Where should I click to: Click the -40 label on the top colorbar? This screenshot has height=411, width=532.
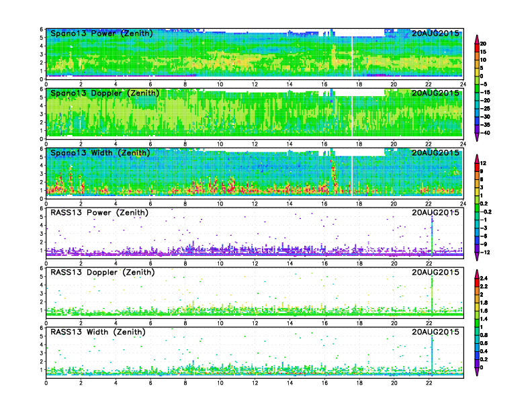[x=485, y=133]
